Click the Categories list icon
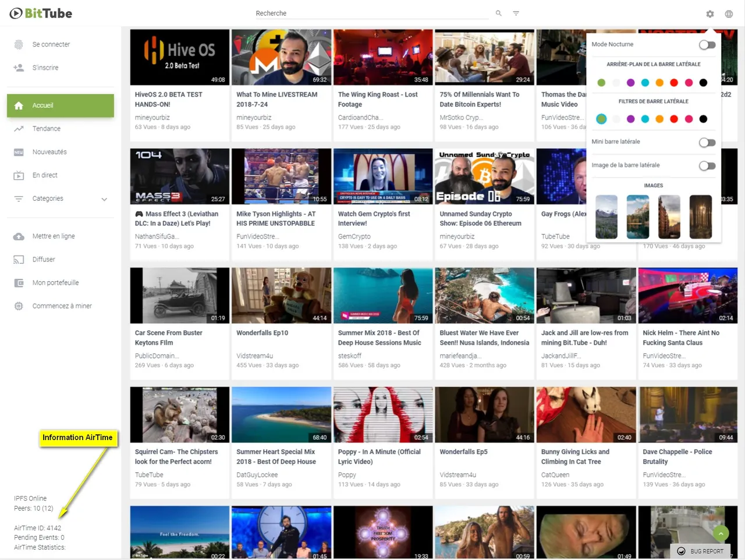This screenshot has width=745, height=560. point(19,199)
